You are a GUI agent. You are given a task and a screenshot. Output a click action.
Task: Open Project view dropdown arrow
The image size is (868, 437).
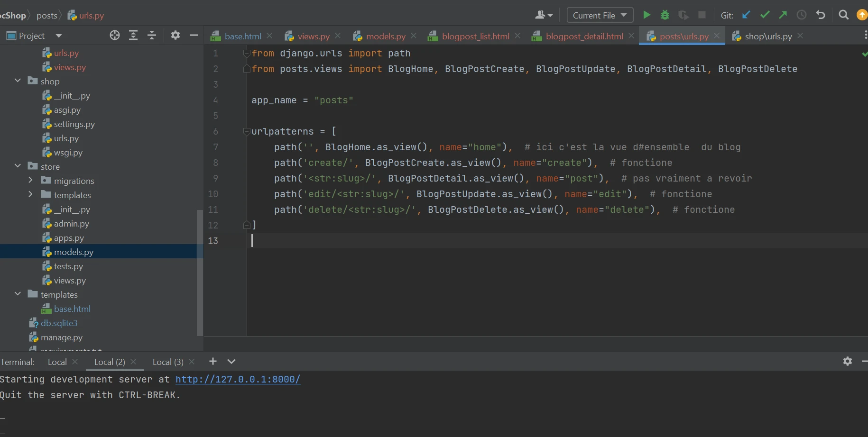click(x=59, y=36)
